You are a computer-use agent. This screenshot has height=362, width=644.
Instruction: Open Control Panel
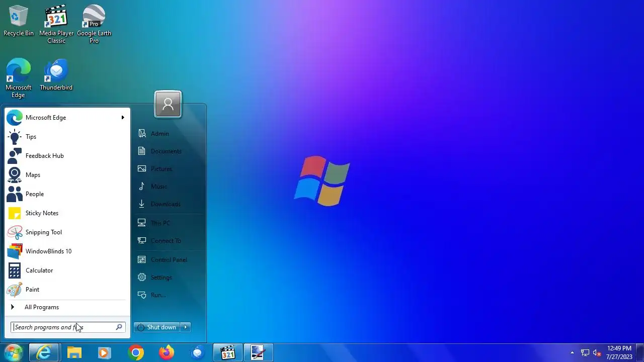[169, 260]
